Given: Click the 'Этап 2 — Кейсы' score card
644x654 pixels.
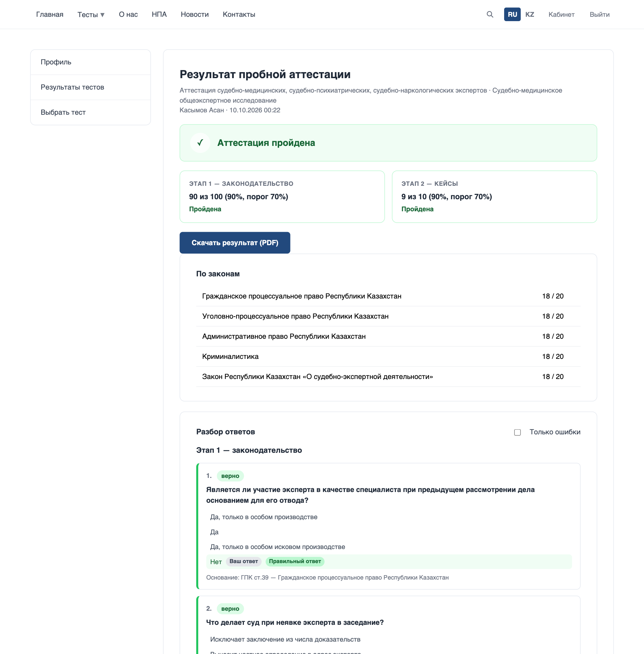Looking at the screenshot, I should 494,197.
